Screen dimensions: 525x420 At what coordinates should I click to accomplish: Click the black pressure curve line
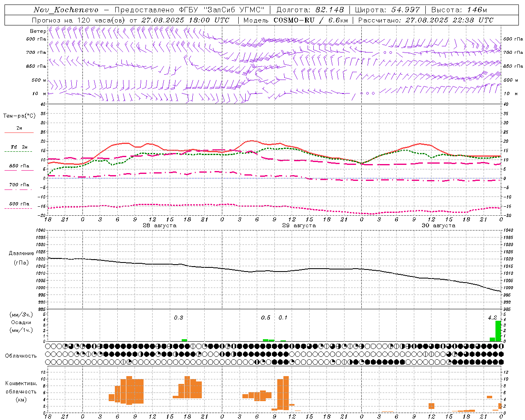click(x=275, y=271)
